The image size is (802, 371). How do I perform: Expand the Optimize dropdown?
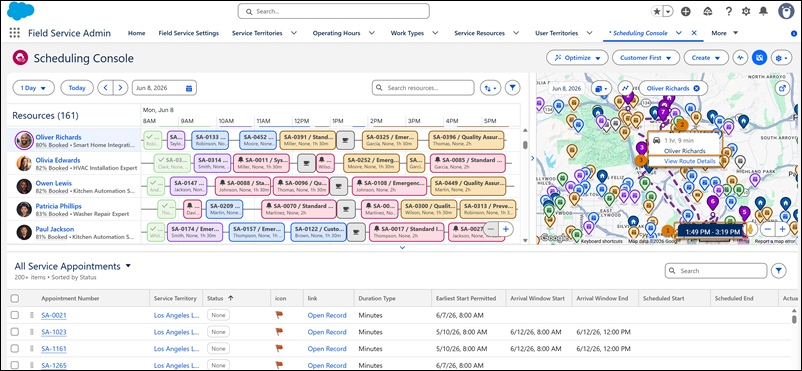tap(577, 58)
